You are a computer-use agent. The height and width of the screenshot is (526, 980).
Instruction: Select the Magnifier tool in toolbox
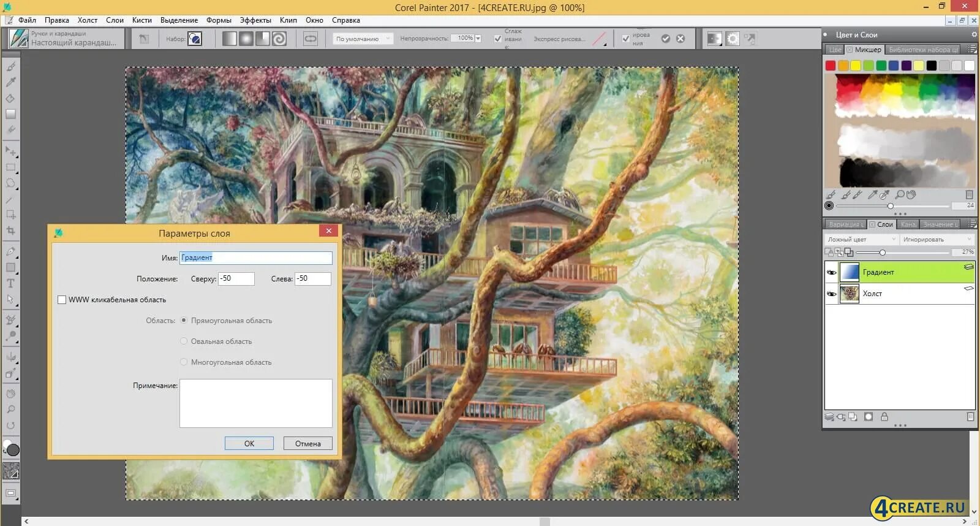[10, 410]
